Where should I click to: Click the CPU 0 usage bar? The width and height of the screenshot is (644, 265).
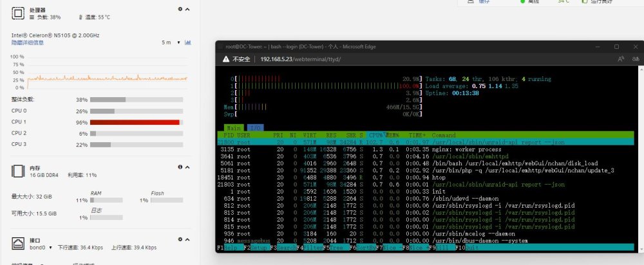pos(137,111)
